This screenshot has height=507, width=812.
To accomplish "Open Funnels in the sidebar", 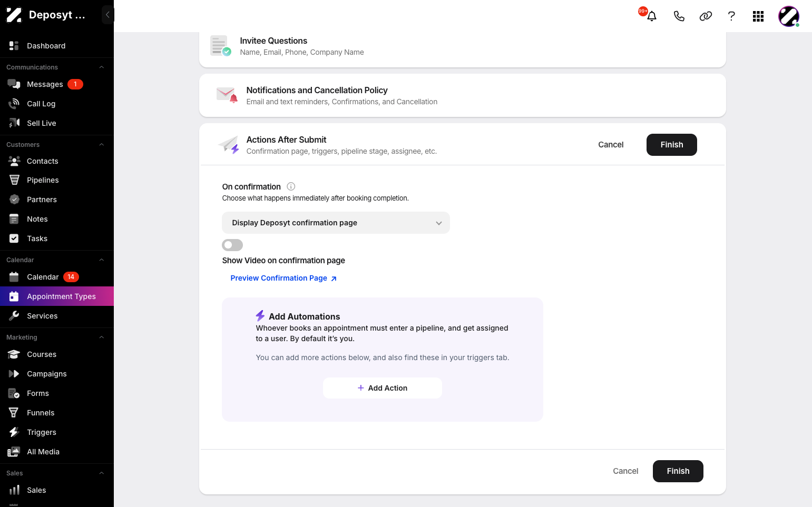I will [57, 413].
